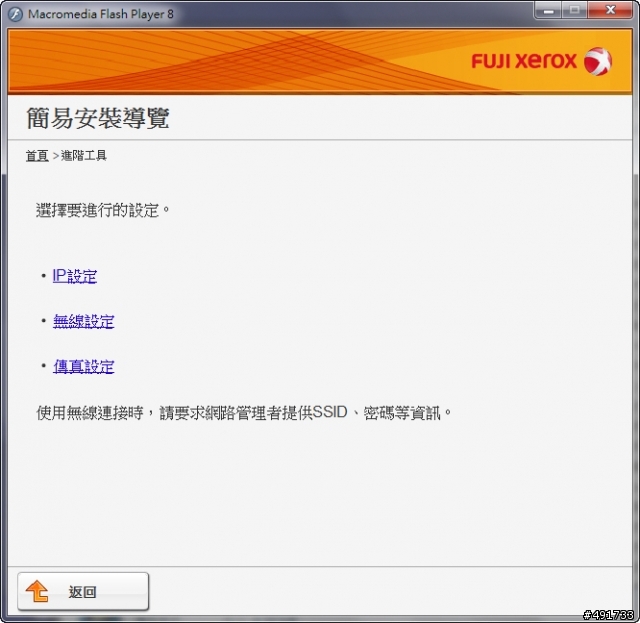Click the text 選擇要進行的設定
Viewport: 640px width, 623px height.
pyautogui.click(x=102, y=211)
